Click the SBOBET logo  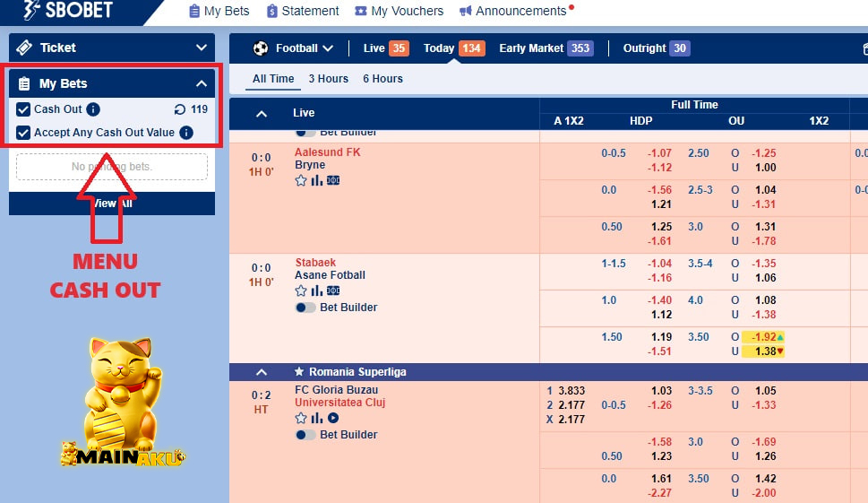click(69, 10)
